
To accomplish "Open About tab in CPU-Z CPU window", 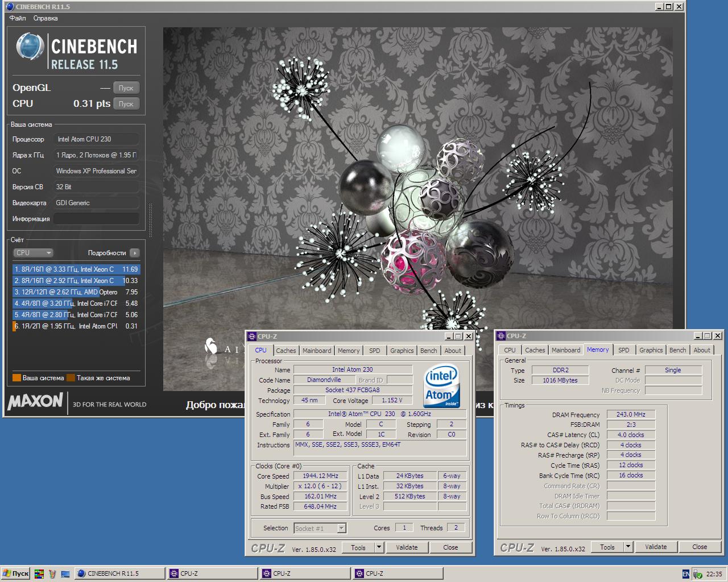I will pyautogui.click(x=453, y=351).
